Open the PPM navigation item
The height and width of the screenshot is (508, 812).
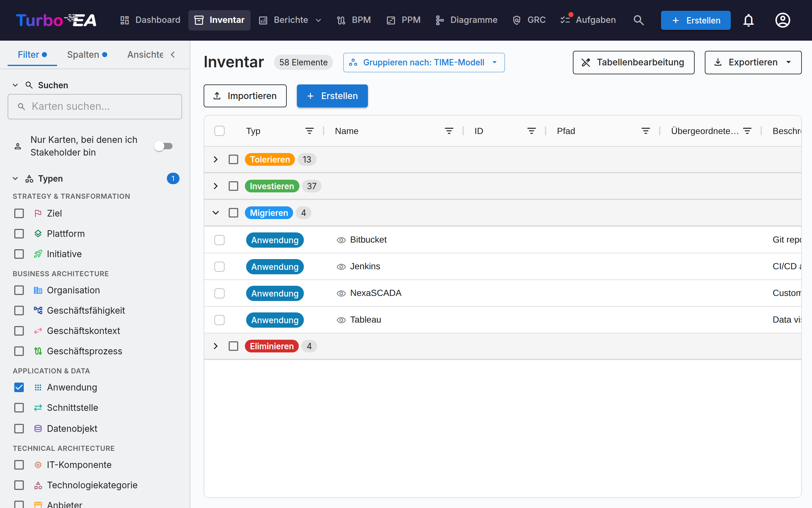click(403, 20)
